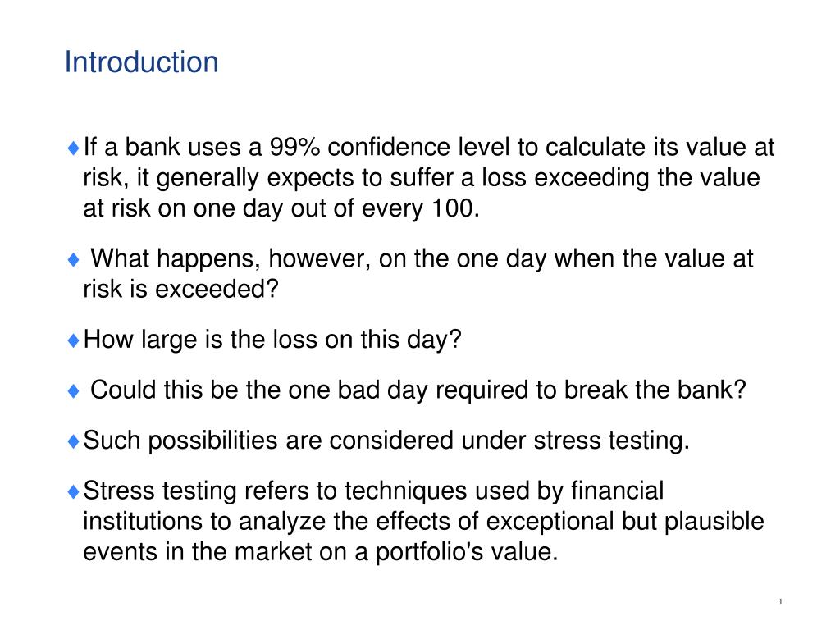840x630 pixels.
Task: Click the phrase 'one day out of every 100'
Action: tap(333, 208)
